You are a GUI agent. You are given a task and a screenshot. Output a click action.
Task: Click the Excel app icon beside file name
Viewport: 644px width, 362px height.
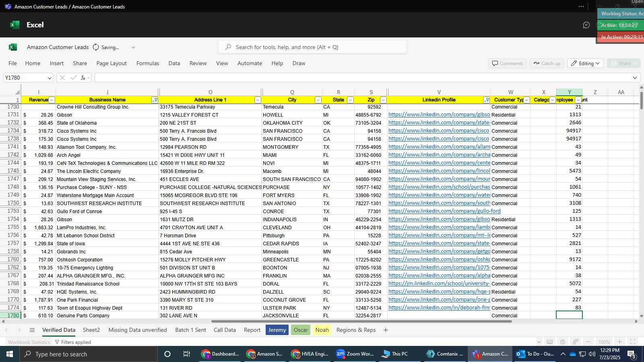(13, 47)
